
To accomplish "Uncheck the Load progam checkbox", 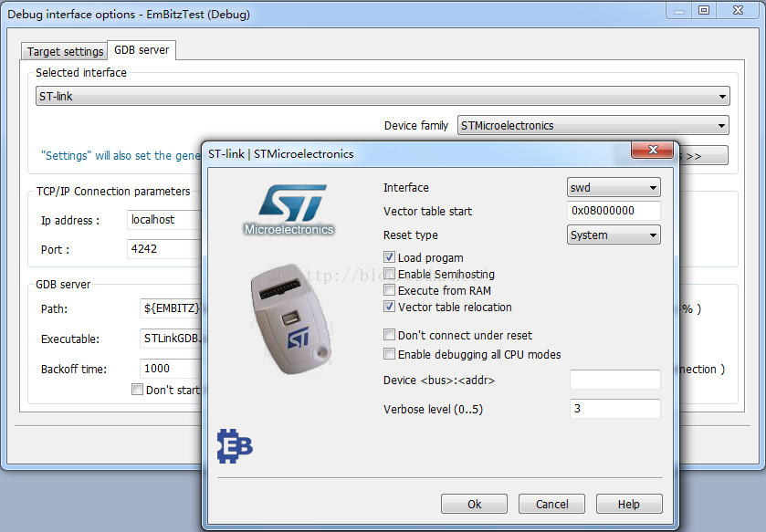I will point(389,257).
